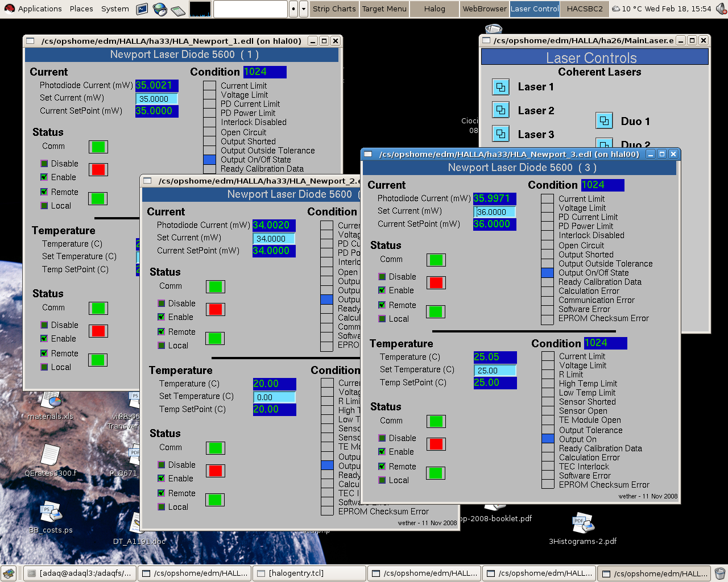Viewport: 728px width, 582px height.
Task: Toggle Enable under Temperature status in Newport 1
Action: (x=44, y=339)
